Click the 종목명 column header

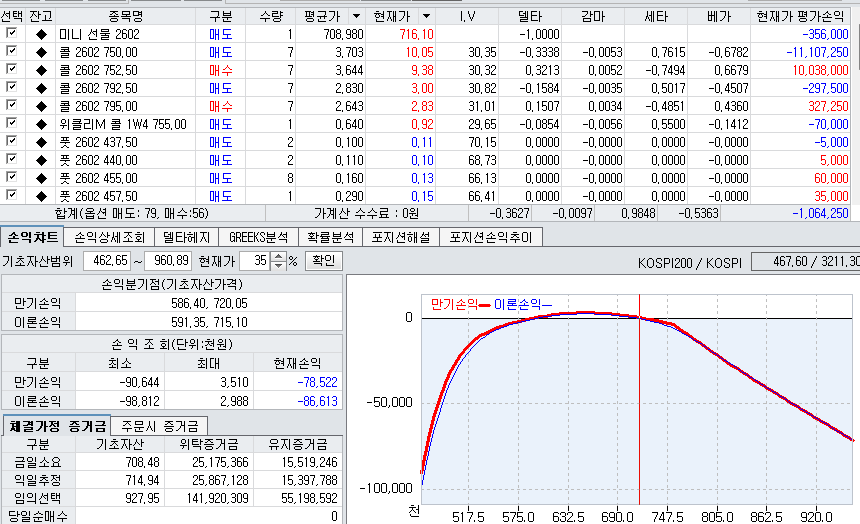tap(126, 16)
